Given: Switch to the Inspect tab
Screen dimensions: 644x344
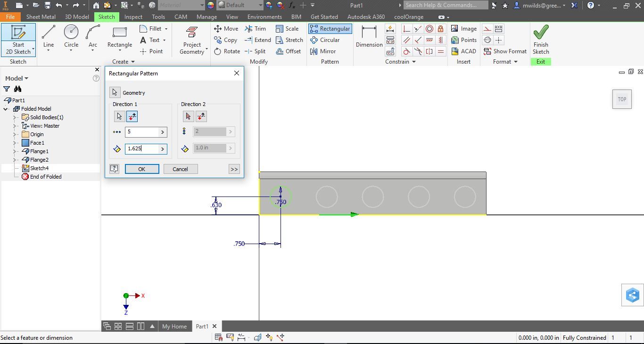Looking at the screenshot, I should [x=133, y=17].
